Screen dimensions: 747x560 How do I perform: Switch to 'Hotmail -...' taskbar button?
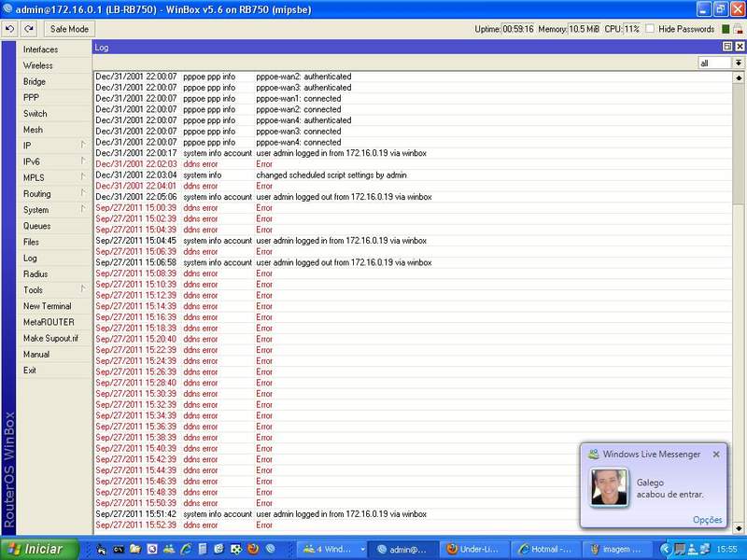coord(545,550)
